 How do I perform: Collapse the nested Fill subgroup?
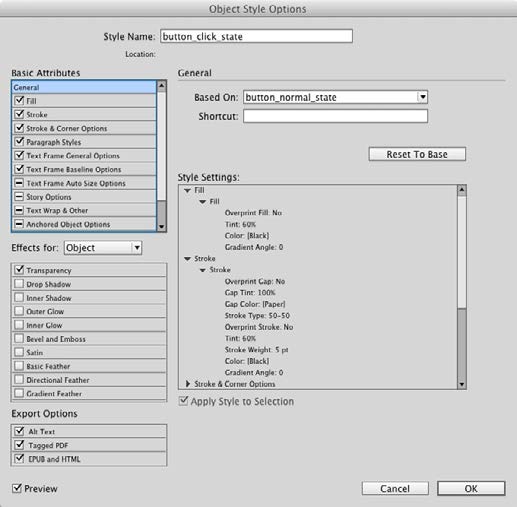(202, 202)
